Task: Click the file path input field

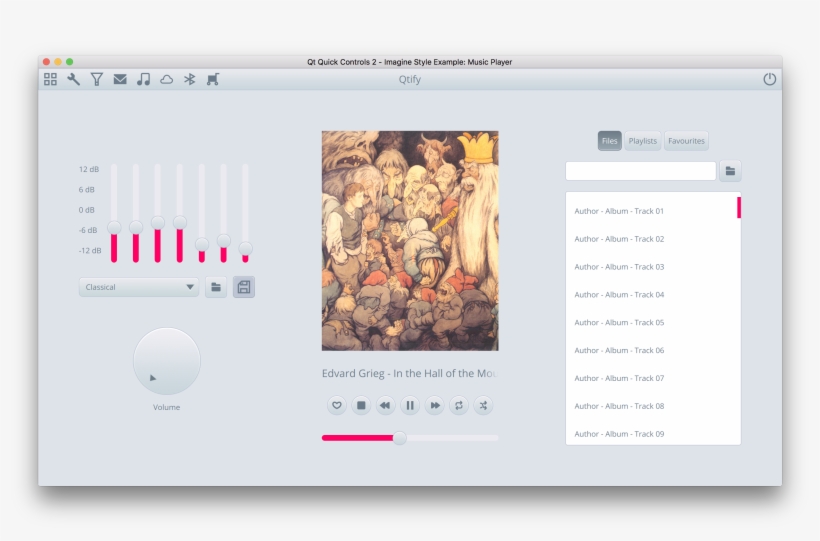Action: (x=641, y=171)
